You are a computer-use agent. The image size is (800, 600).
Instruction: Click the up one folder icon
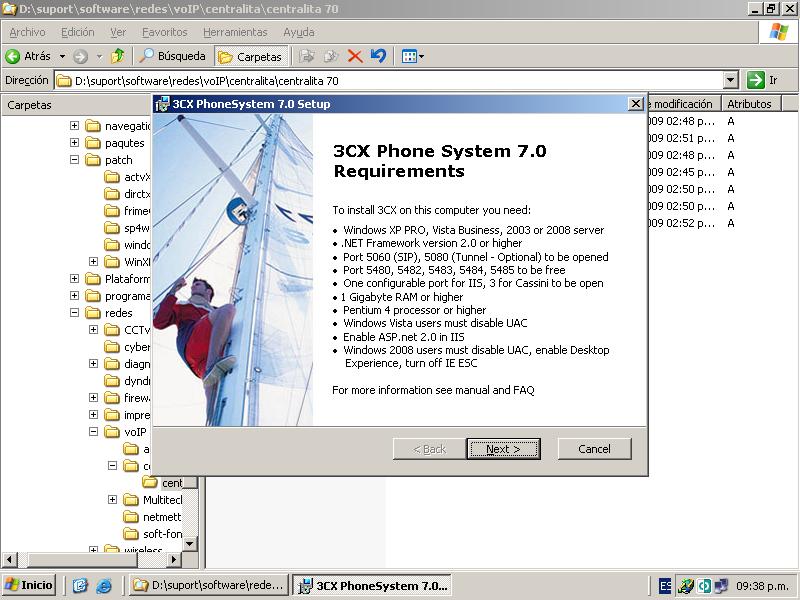pyautogui.click(x=118, y=56)
